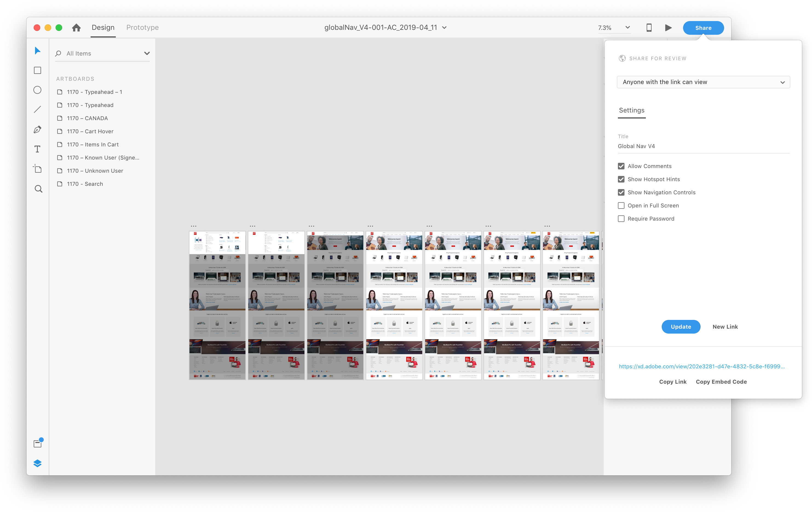The height and width of the screenshot is (512, 812).
Task: Open the Layers panel icon
Action: 38,464
